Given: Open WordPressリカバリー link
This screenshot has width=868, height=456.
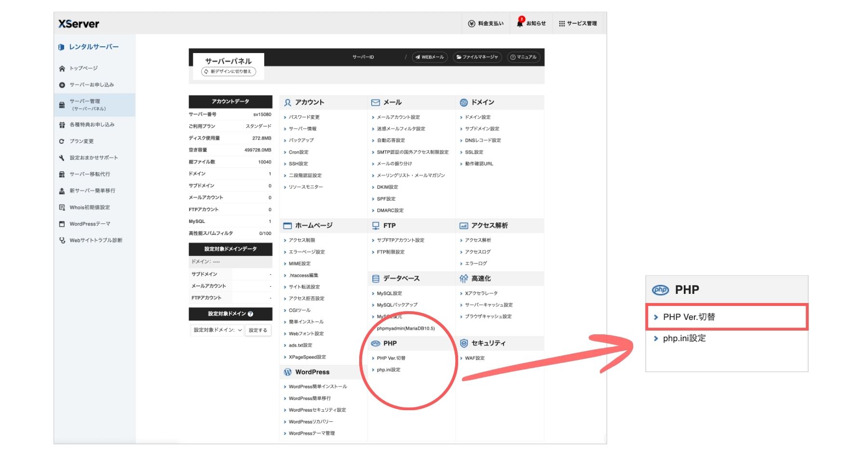Looking at the screenshot, I should click(x=311, y=422).
